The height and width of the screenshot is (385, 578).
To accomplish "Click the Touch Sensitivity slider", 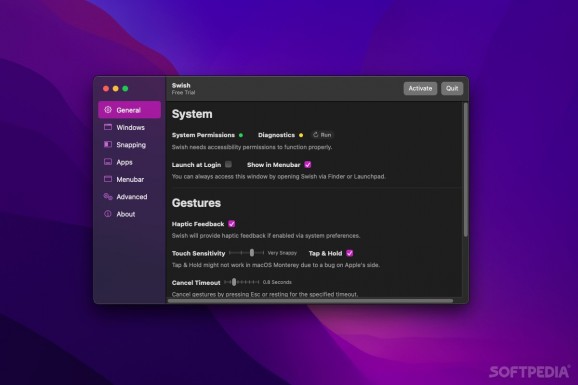I will tap(247, 253).
